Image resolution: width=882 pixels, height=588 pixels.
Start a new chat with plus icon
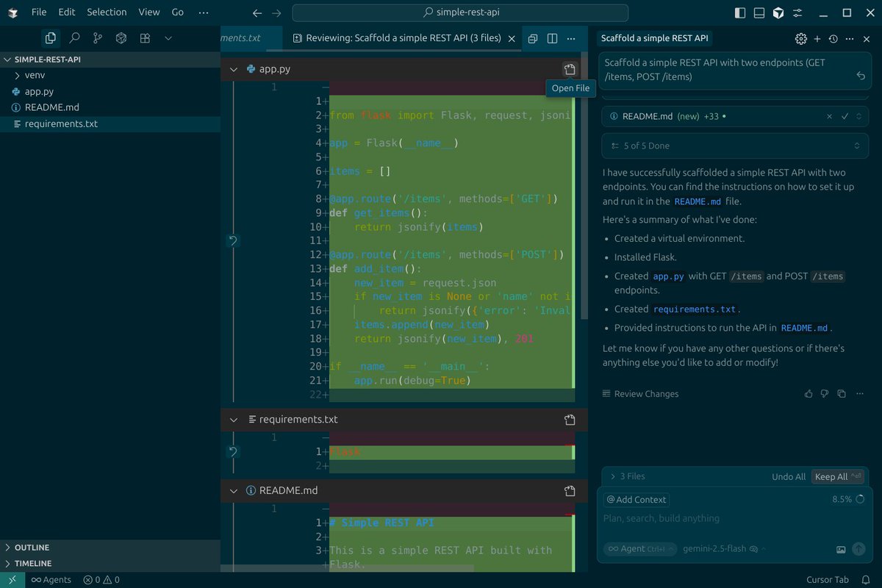pos(817,39)
